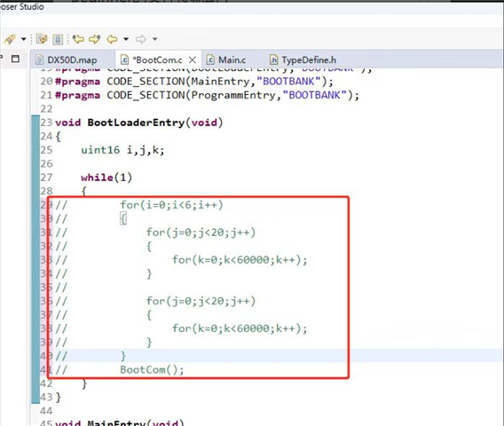Click 'CODE_SECTION(MainEntry' pragma on line 20

178,82
